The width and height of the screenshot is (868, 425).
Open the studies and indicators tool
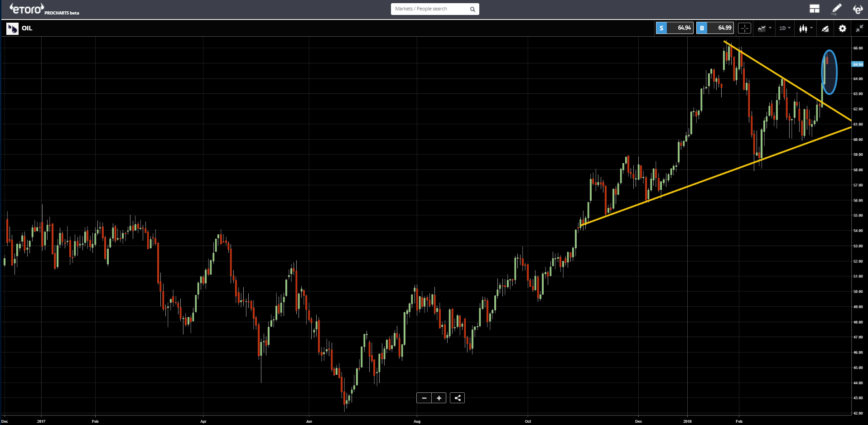point(825,29)
